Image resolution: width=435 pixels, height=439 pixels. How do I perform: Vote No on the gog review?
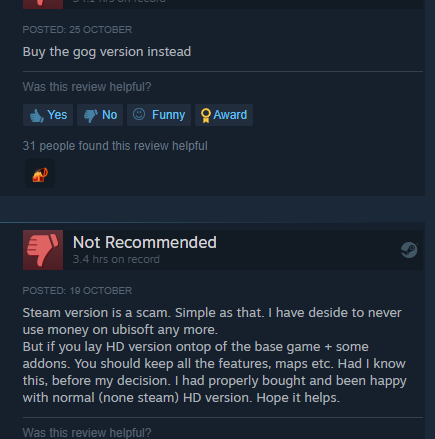click(100, 115)
